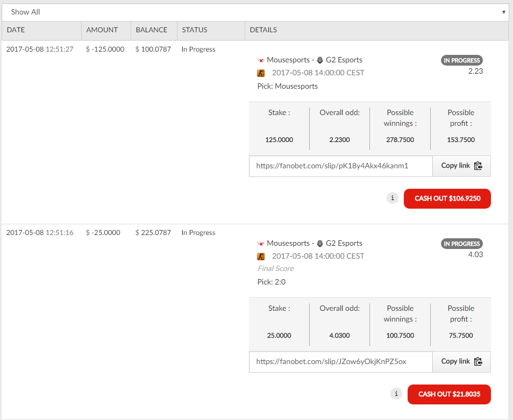The height and width of the screenshot is (420, 513).
Task: Cash out the bet for $106.9250
Action: click(447, 198)
